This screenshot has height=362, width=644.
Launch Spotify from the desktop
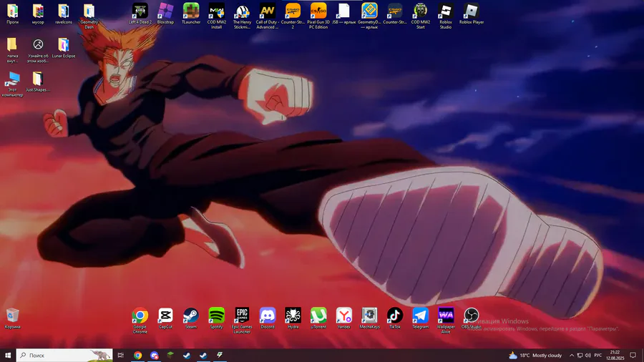216,318
